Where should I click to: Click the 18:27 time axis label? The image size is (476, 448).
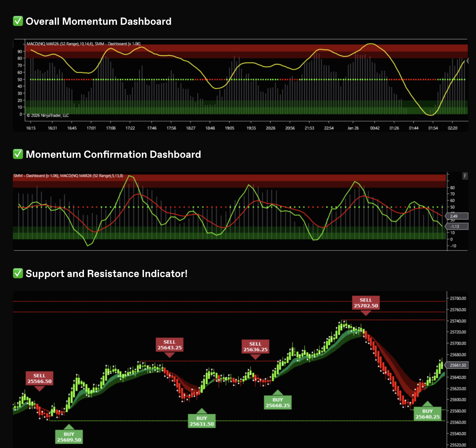tap(191, 128)
